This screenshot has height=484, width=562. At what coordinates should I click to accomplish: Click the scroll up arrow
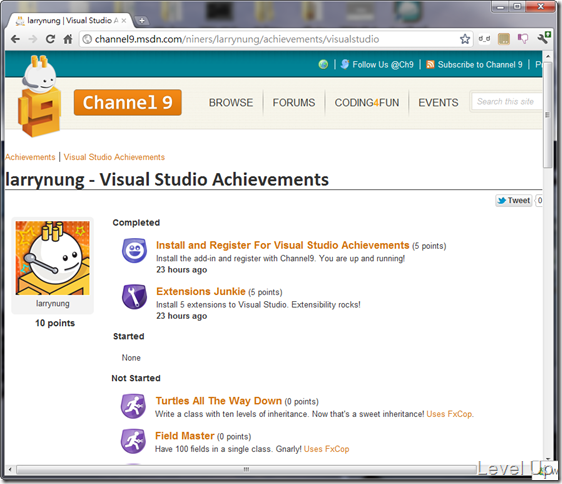pos(547,56)
